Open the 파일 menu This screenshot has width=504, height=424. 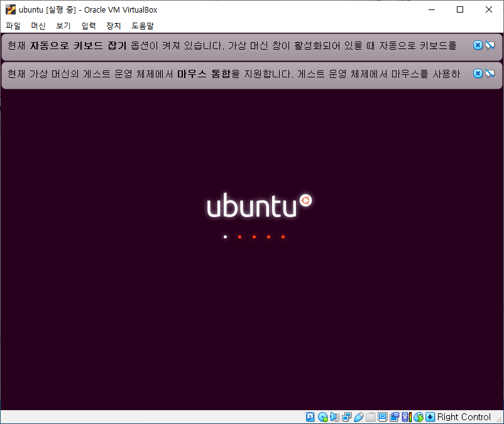click(13, 26)
